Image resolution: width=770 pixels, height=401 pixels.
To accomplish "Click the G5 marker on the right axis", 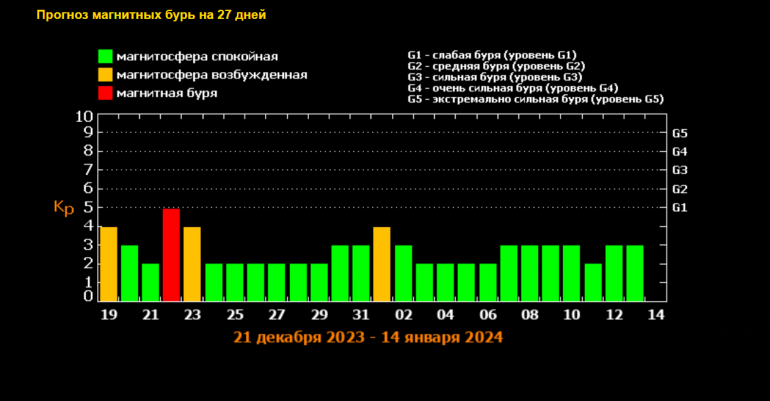I will 680,134.
